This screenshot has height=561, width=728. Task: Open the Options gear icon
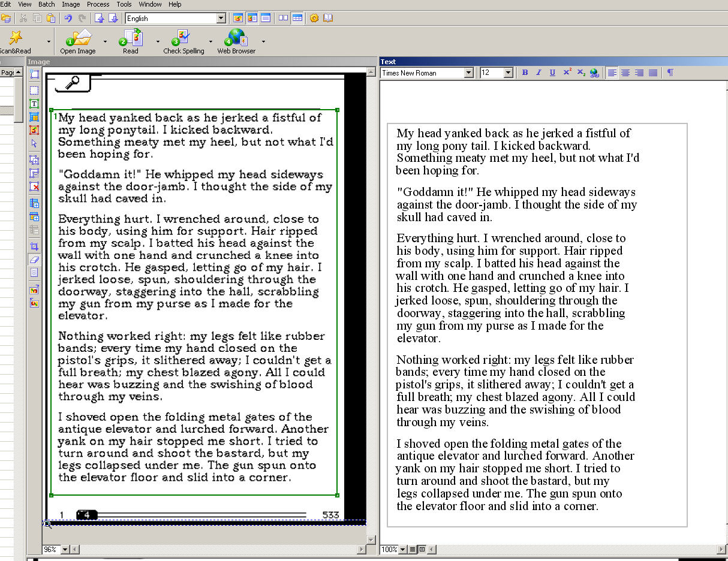[314, 18]
